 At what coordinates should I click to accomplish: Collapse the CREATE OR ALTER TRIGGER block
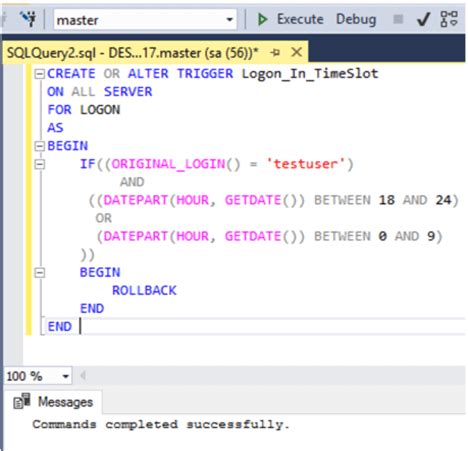tap(40, 74)
